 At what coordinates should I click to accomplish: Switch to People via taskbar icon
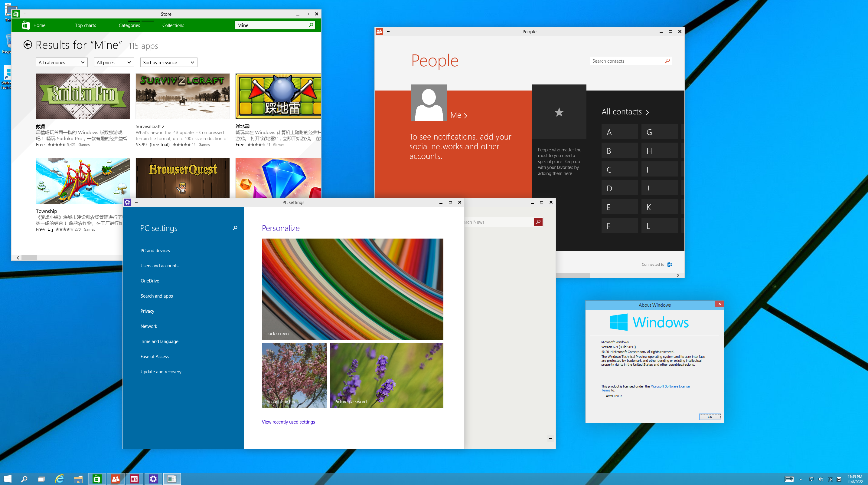116,479
